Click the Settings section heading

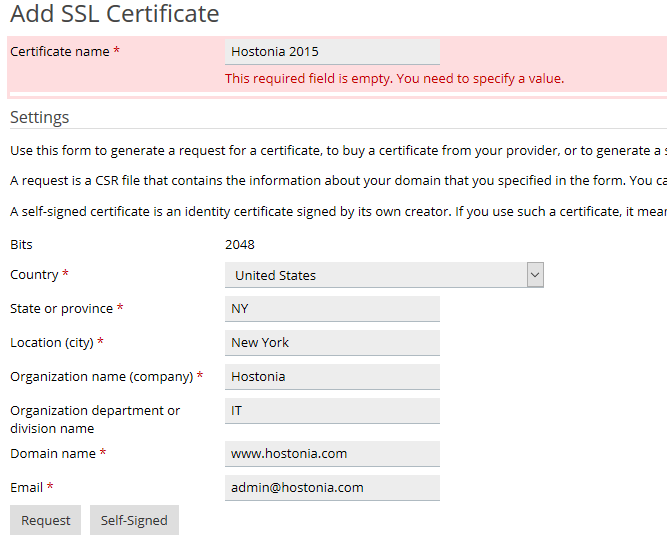click(x=40, y=117)
